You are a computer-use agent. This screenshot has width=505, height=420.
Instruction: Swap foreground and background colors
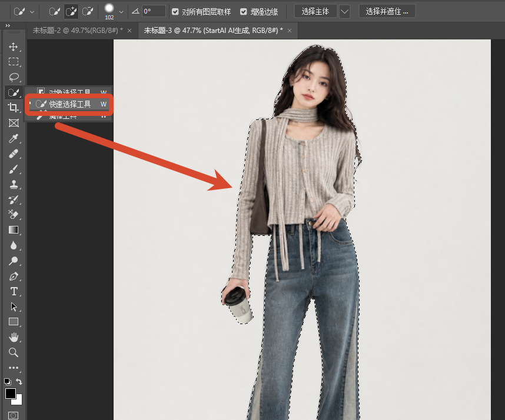[19, 382]
